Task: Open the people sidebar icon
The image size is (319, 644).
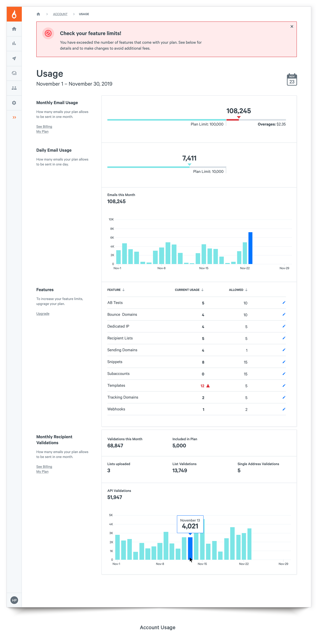Action: [x=14, y=88]
